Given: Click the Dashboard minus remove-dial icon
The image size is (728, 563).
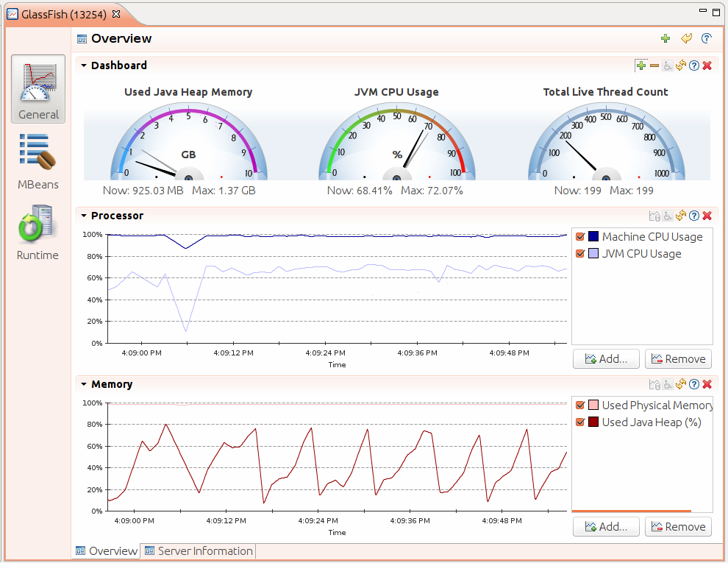Looking at the screenshot, I should (x=654, y=65).
